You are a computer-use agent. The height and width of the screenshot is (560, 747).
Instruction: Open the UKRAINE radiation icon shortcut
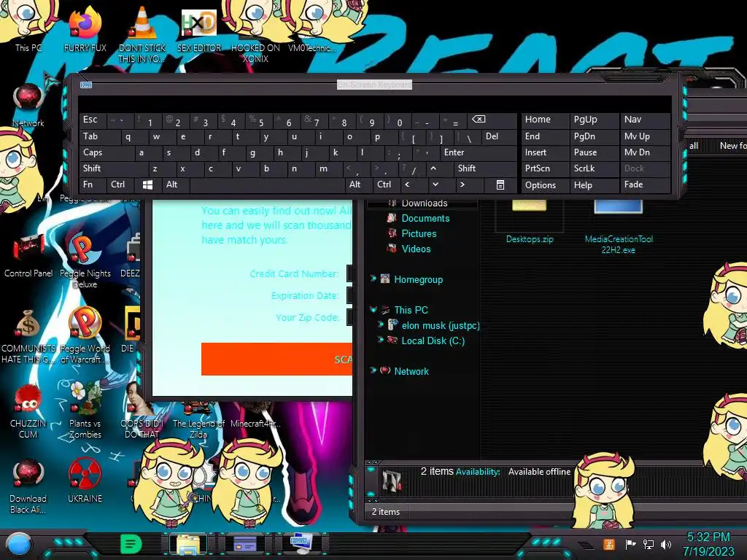coord(85,480)
